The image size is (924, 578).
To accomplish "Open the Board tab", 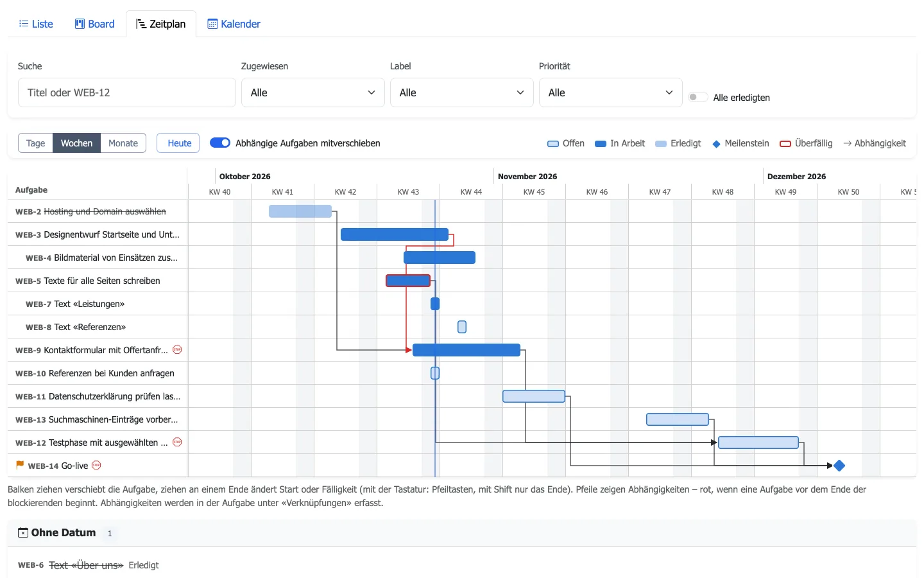I will 95,24.
